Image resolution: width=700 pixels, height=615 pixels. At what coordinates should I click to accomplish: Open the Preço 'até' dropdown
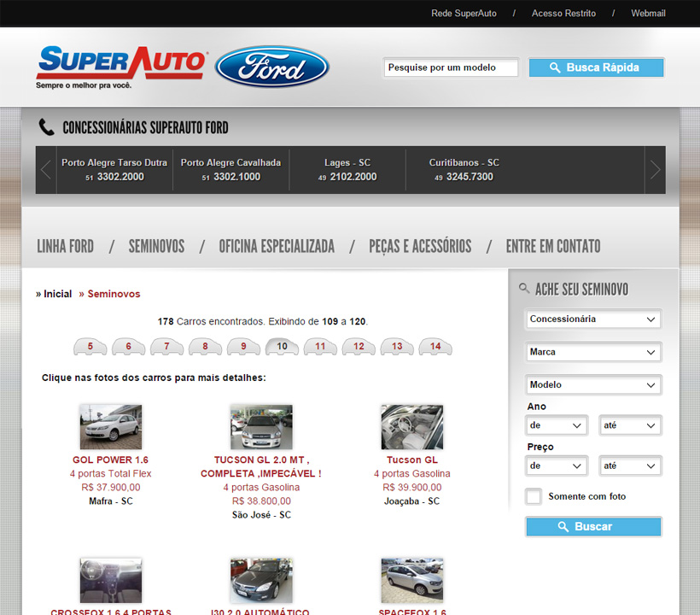pyautogui.click(x=630, y=466)
